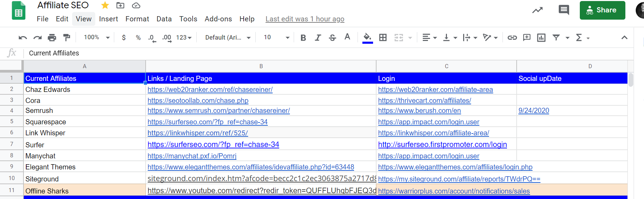The image size is (644, 199).
Task: Expand the merge cells options arrow
Action: [x=410, y=38]
